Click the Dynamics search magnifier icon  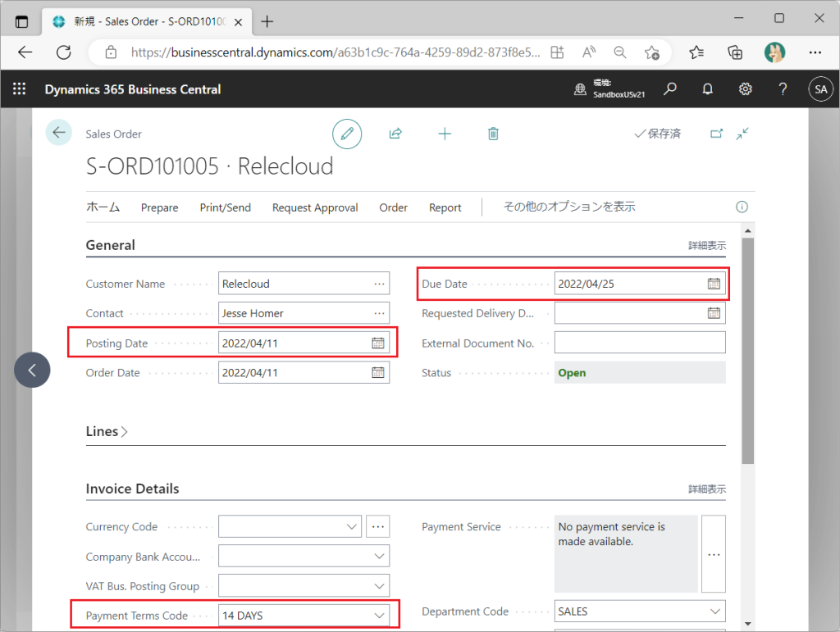tap(669, 89)
